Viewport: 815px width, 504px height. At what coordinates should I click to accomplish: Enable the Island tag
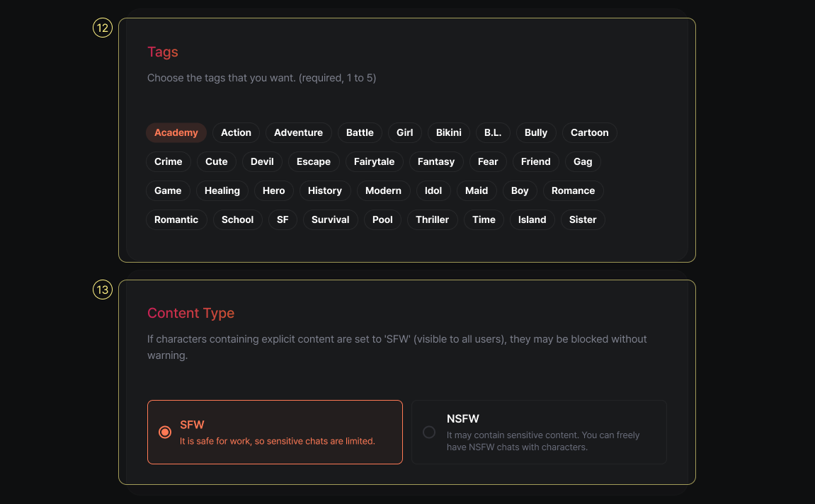click(x=532, y=219)
